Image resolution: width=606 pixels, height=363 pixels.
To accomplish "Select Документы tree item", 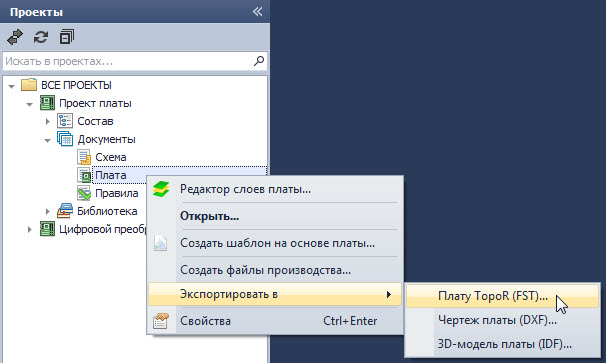I will (x=106, y=139).
